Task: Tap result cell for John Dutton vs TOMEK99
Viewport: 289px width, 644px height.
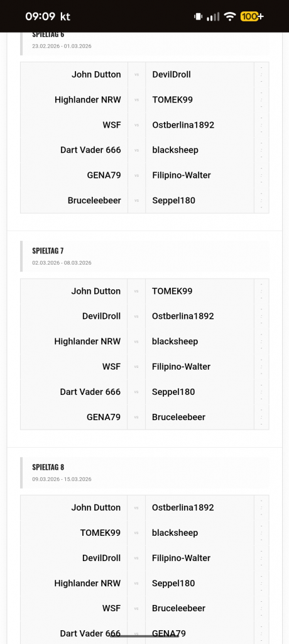Action: (261, 291)
